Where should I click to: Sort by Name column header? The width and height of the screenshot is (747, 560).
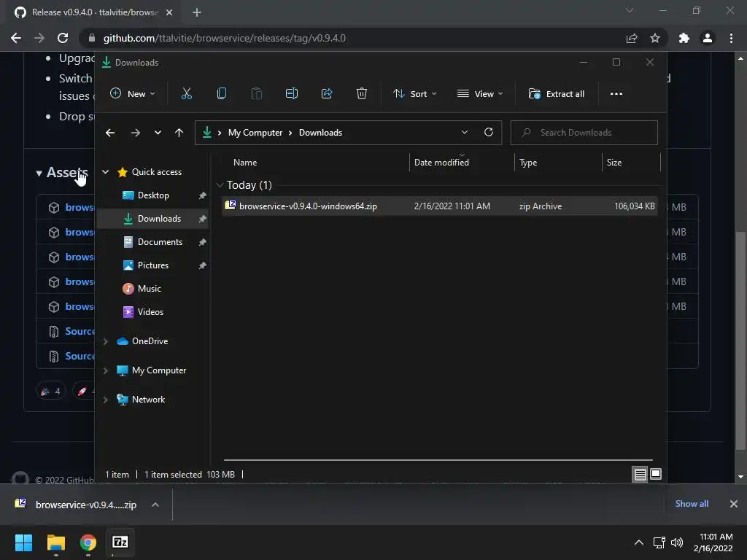click(x=245, y=163)
